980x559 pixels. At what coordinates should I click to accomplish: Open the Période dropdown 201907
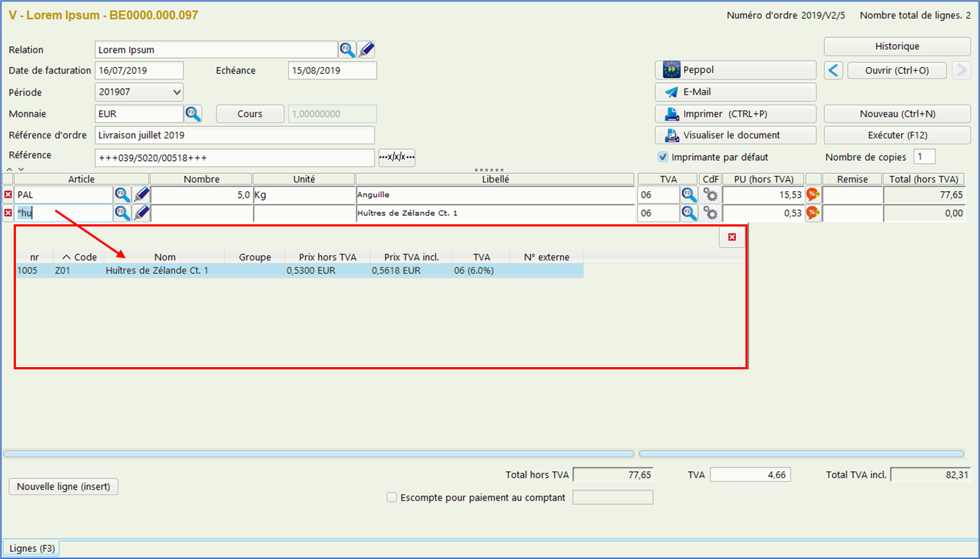click(139, 92)
